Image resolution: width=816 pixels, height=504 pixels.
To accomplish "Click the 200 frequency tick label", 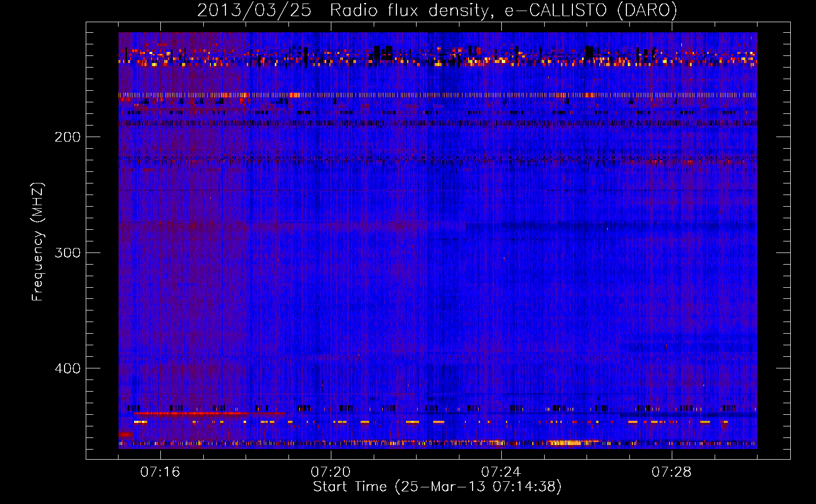I will pos(68,137).
